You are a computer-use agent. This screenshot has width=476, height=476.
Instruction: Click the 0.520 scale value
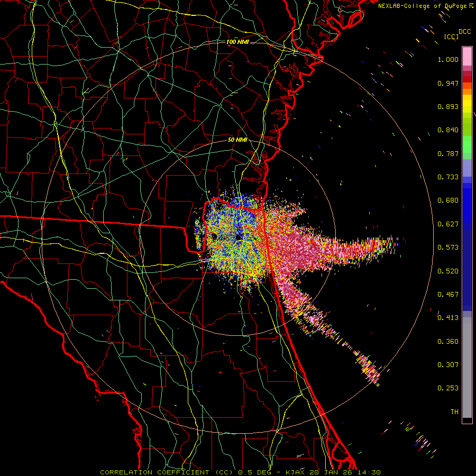click(448, 271)
